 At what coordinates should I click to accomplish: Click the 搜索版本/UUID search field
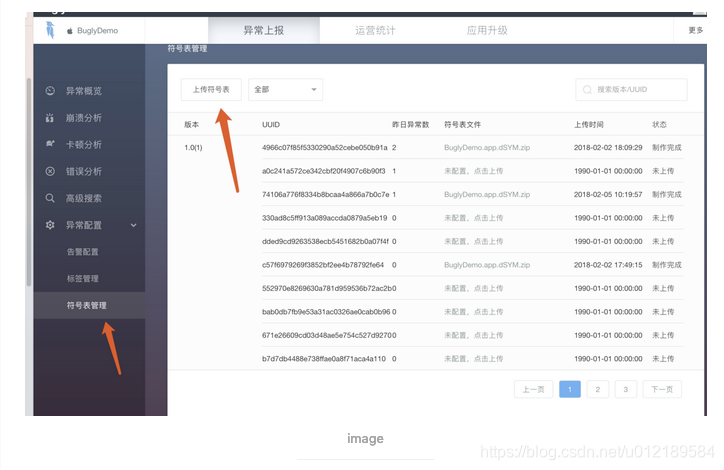pos(631,90)
